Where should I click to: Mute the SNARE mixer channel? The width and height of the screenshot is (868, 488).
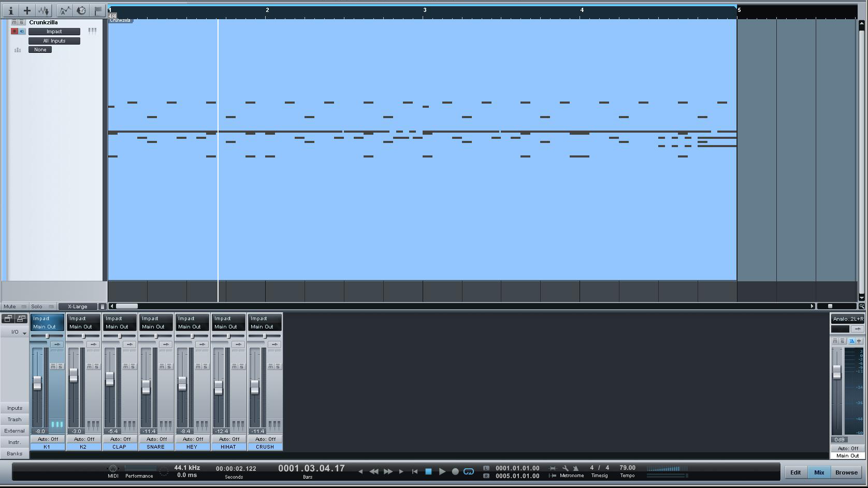point(162,366)
